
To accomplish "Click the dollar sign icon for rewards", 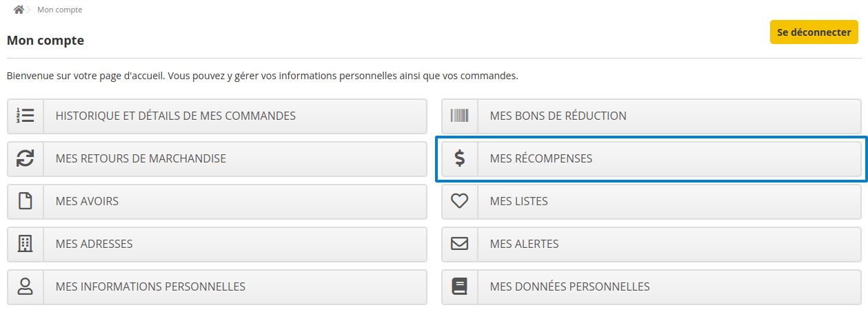I will pyautogui.click(x=459, y=158).
